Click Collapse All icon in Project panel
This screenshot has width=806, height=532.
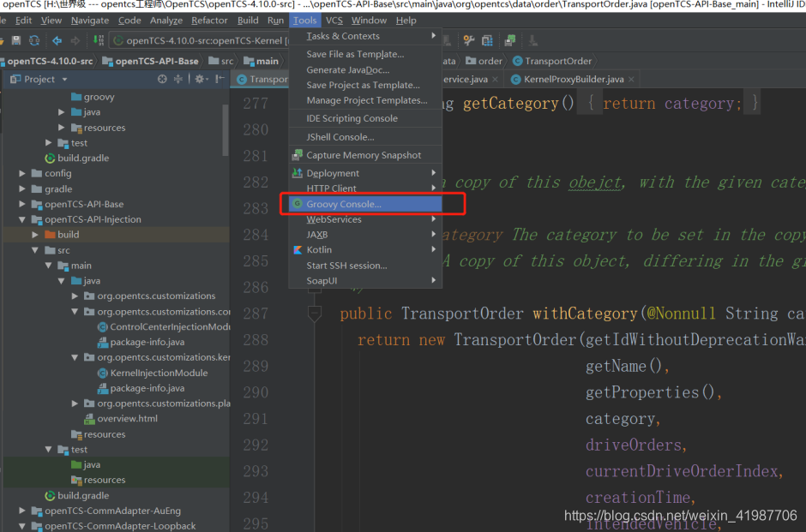coord(177,79)
